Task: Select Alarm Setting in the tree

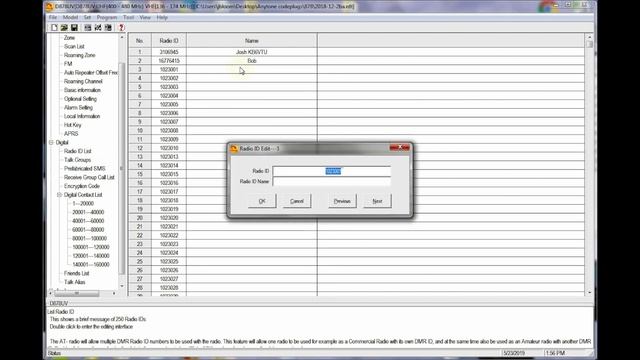Action: (x=78, y=107)
